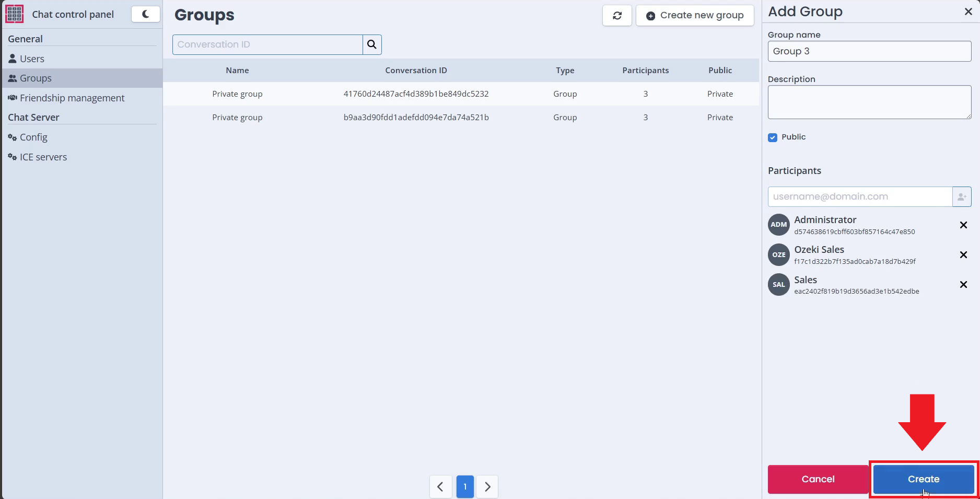Viewport: 980px width, 499px height.
Task: Click the Chat control panel logo
Action: [x=15, y=14]
